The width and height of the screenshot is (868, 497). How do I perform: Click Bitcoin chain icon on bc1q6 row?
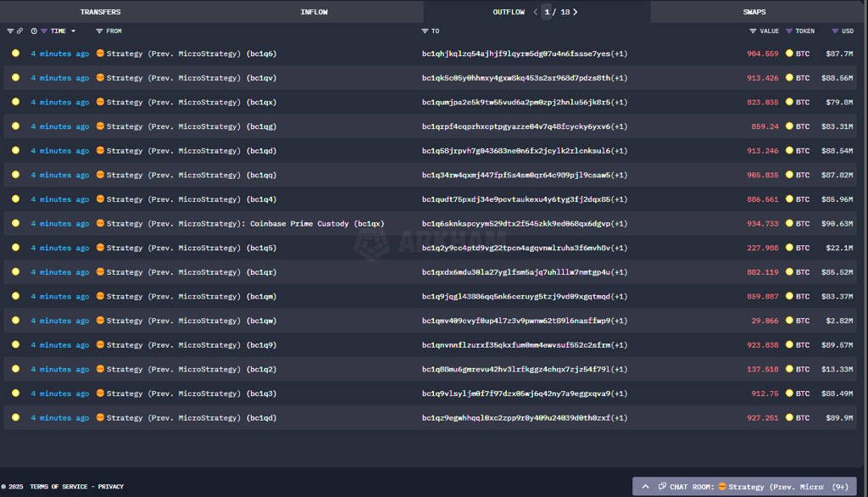point(15,53)
